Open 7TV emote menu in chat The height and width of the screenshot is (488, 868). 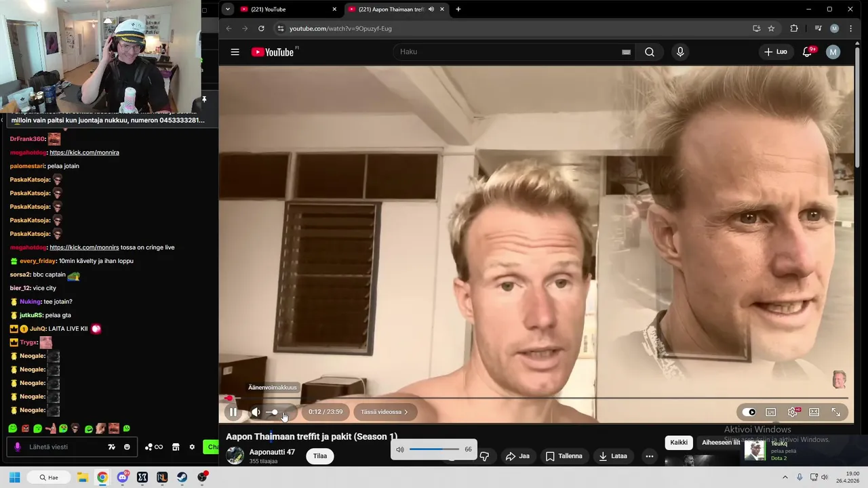[x=111, y=447]
